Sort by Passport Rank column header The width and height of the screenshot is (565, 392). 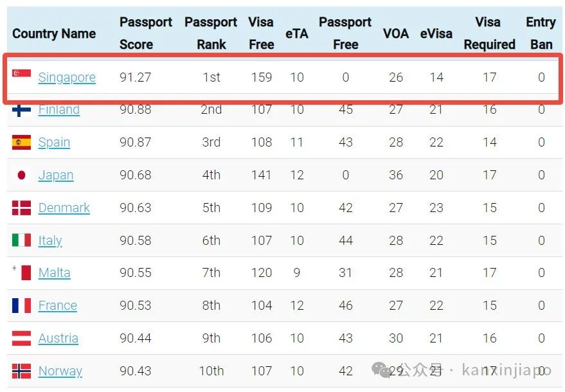tap(211, 33)
